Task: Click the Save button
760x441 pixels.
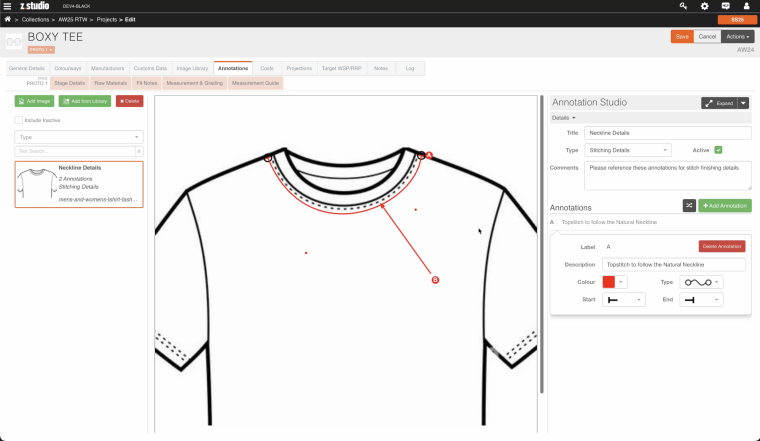Action: [x=682, y=36]
